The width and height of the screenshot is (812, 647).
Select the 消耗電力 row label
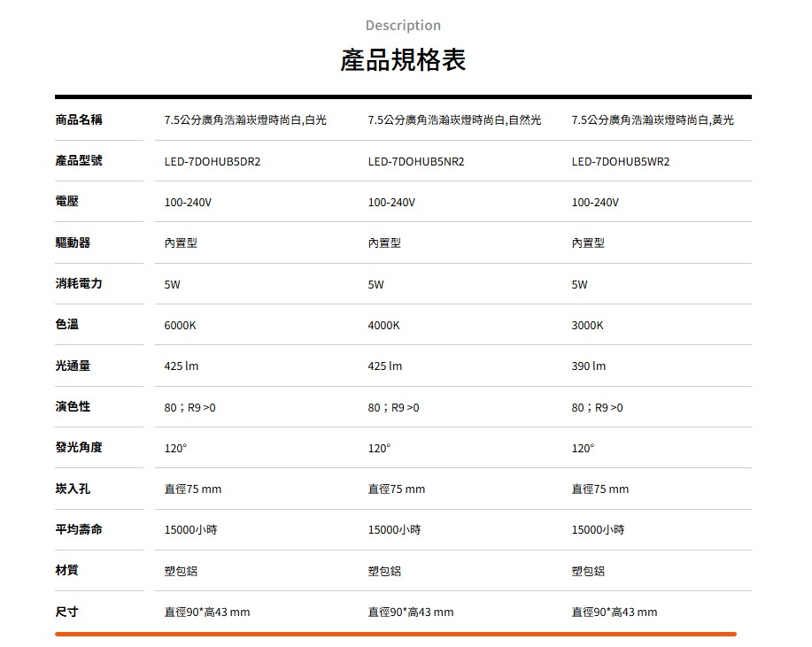(79, 283)
